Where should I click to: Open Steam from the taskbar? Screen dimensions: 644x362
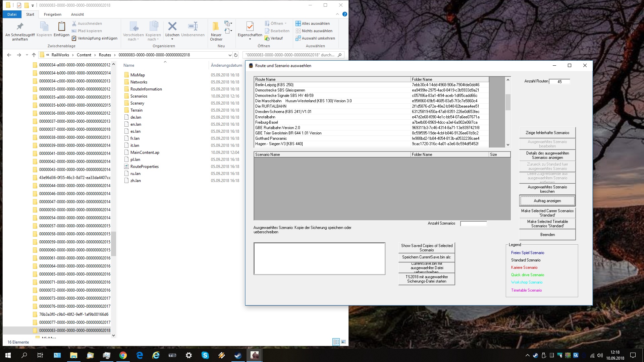[x=238, y=355]
